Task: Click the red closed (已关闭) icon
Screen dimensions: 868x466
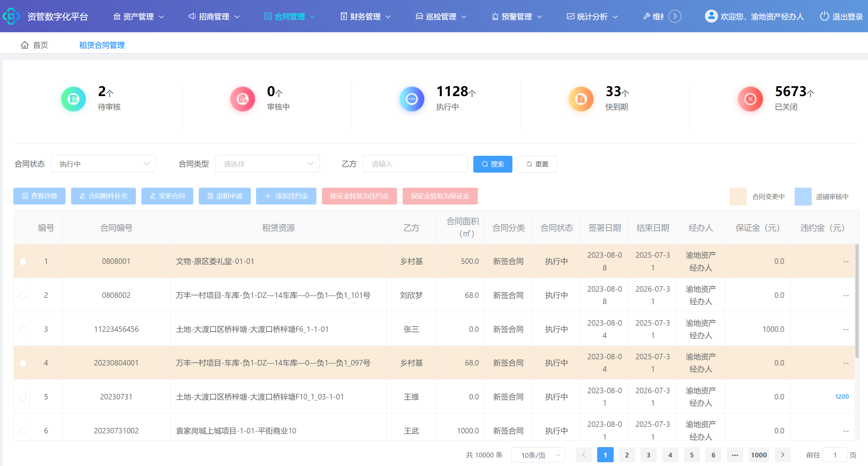Action: coord(750,99)
